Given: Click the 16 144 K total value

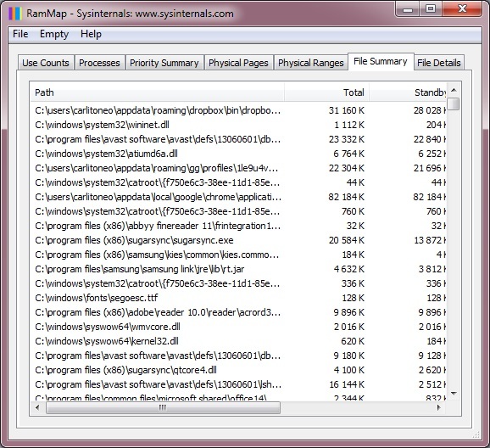Looking at the screenshot, I should 347,384.
